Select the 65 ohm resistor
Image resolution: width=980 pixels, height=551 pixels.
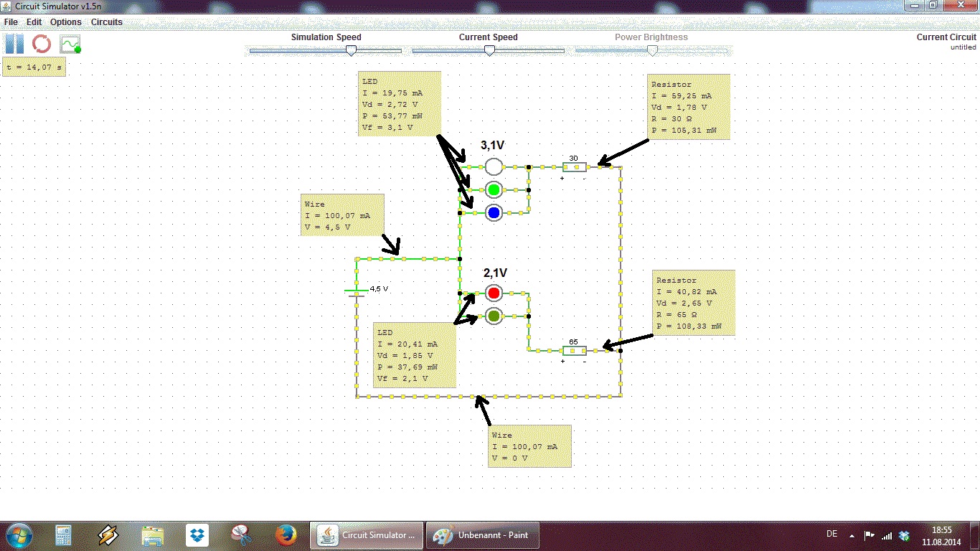coord(575,350)
